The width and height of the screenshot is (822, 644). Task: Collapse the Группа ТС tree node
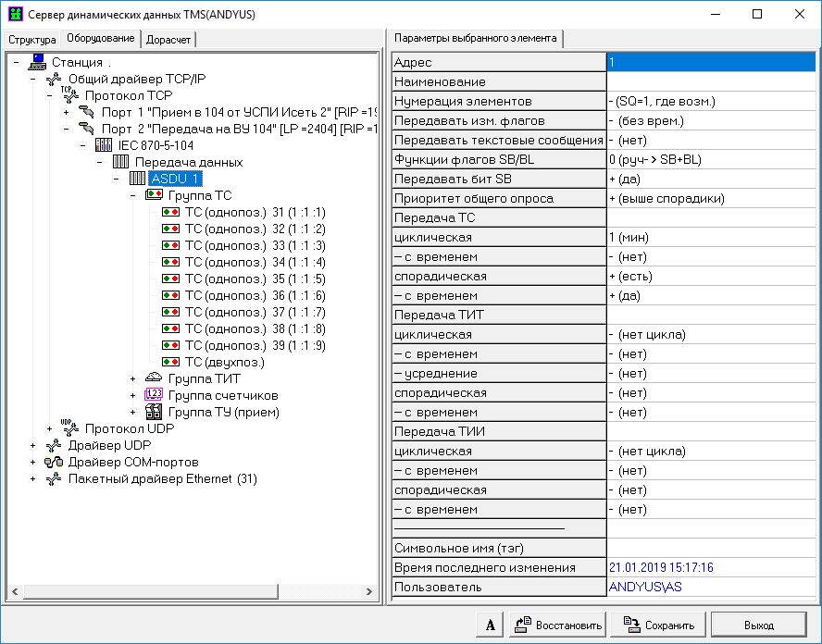(133, 195)
